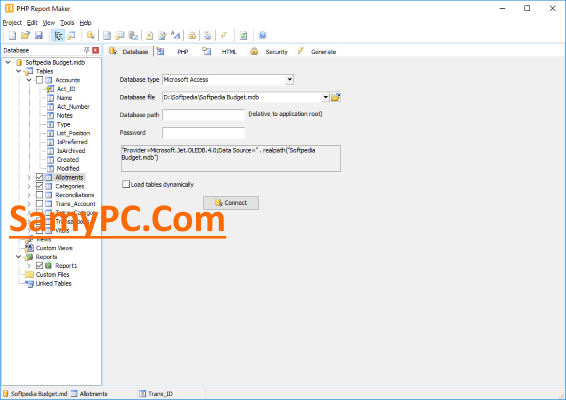Image resolution: width=566 pixels, height=400 pixels.
Task: Uncheck the Report1 checkbox
Action: click(x=39, y=266)
